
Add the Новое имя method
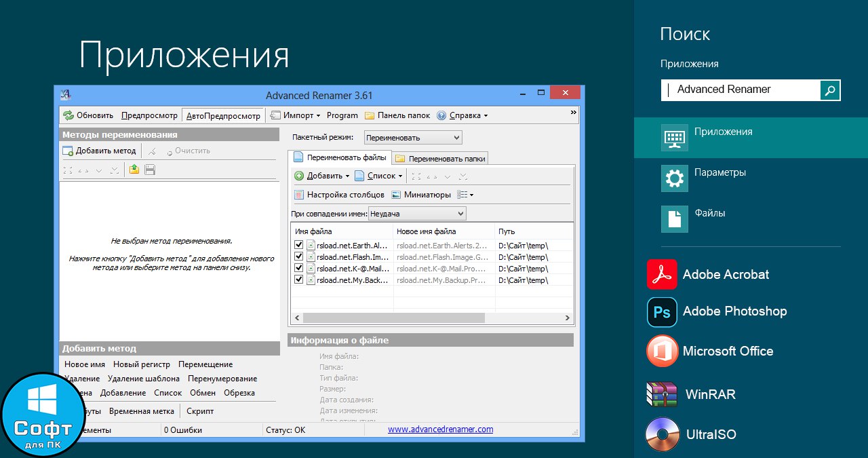[85, 364]
